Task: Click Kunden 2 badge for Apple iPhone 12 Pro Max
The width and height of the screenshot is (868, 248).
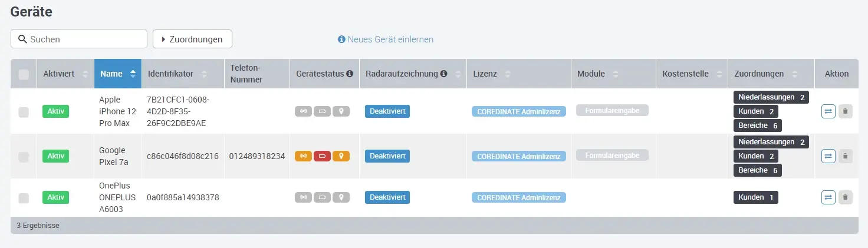Action: click(x=756, y=111)
